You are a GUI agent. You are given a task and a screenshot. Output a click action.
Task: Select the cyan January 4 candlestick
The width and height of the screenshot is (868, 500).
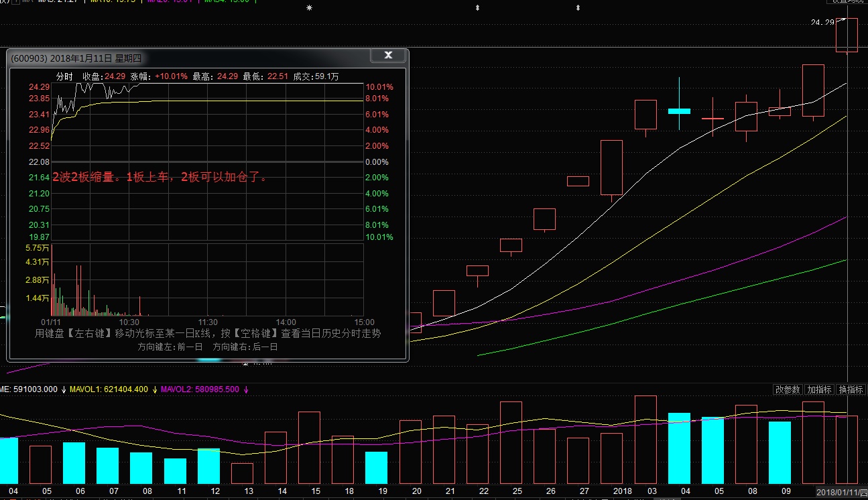point(679,111)
